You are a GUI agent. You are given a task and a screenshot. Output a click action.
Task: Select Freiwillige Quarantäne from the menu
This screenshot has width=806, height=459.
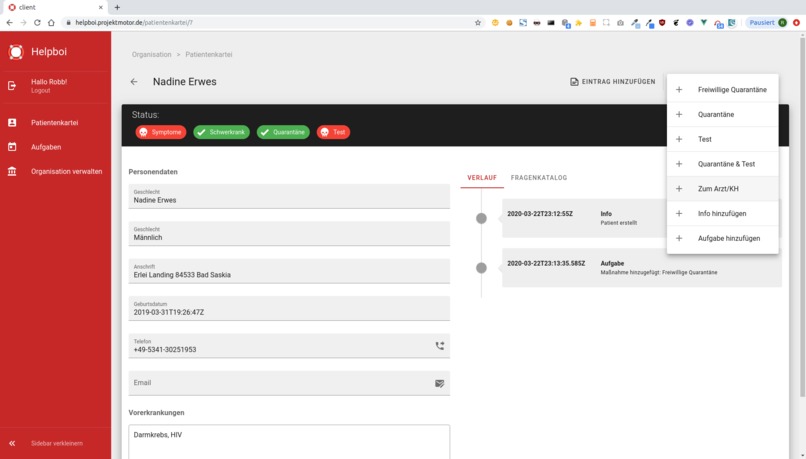(723, 89)
